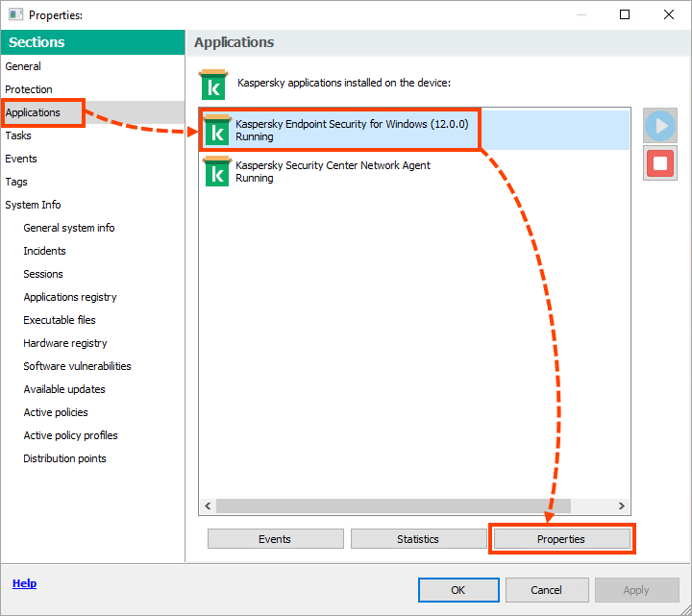Viewport: 692px width, 616px height.
Task: Click the blue Start application play icon
Action: tap(659, 126)
